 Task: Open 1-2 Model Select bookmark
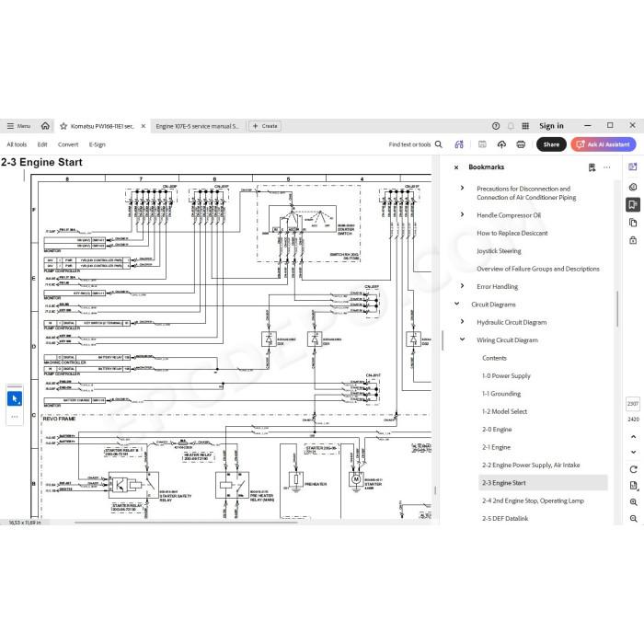[x=504, y=411]
